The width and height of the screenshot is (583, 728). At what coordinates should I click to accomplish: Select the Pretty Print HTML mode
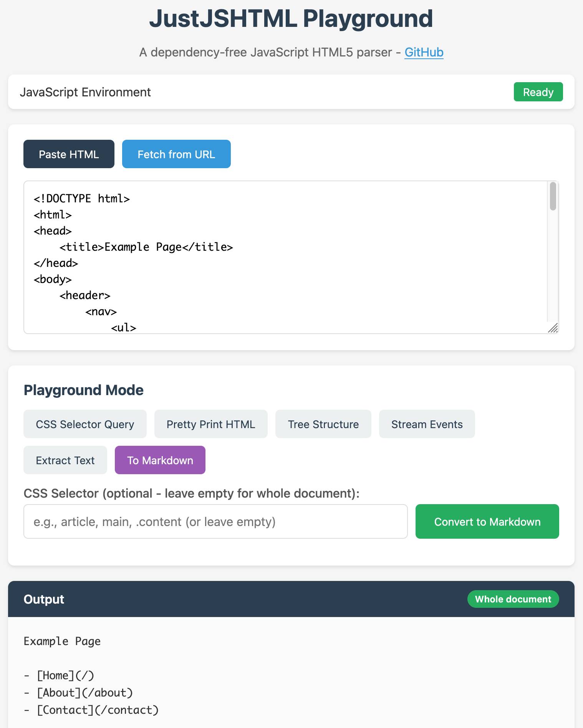(211, 424)
